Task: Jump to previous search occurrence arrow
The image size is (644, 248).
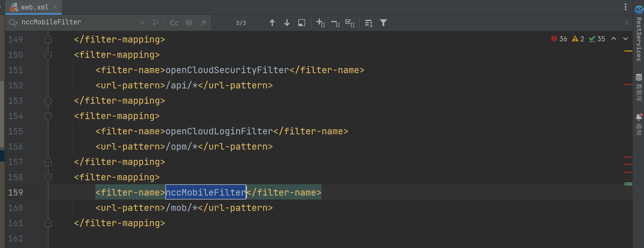Action: (272, 23)
